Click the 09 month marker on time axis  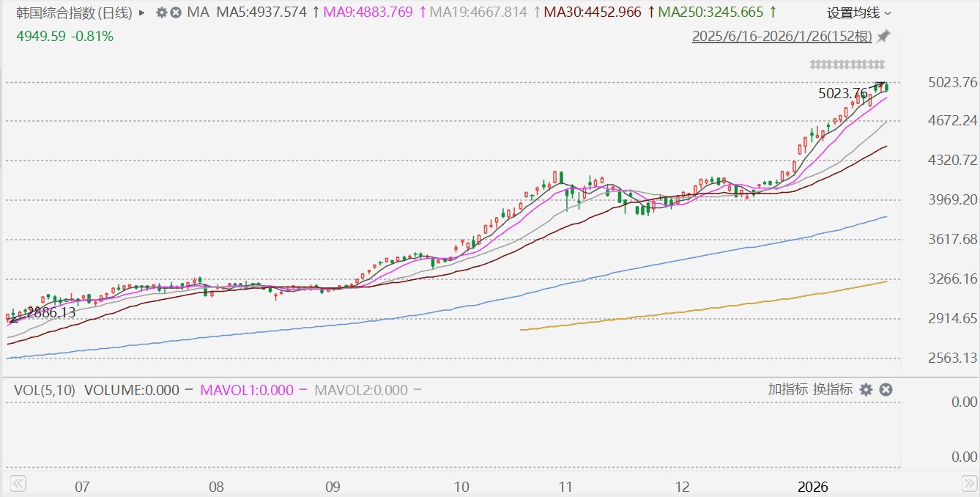click(x=333, y=487)
